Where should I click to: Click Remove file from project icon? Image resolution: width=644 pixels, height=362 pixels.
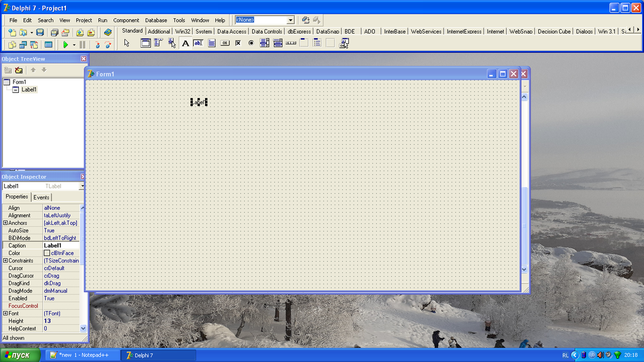(x=91, y=33)
